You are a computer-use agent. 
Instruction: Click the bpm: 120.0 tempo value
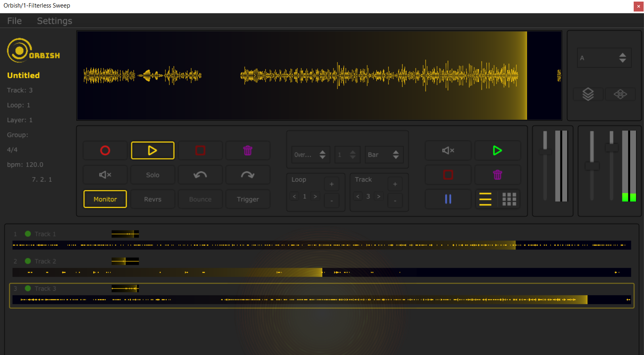pos(25,165)
